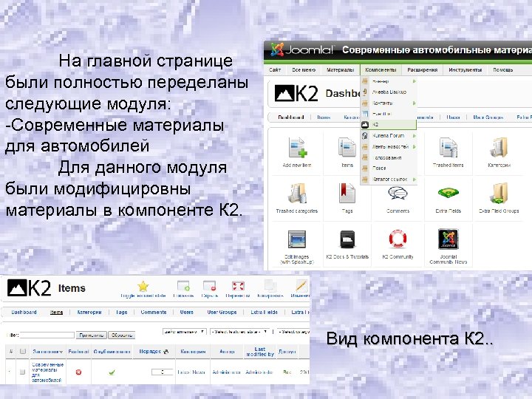Open the Select category dropdown
532x399 pixels.
tap(293, 332)
